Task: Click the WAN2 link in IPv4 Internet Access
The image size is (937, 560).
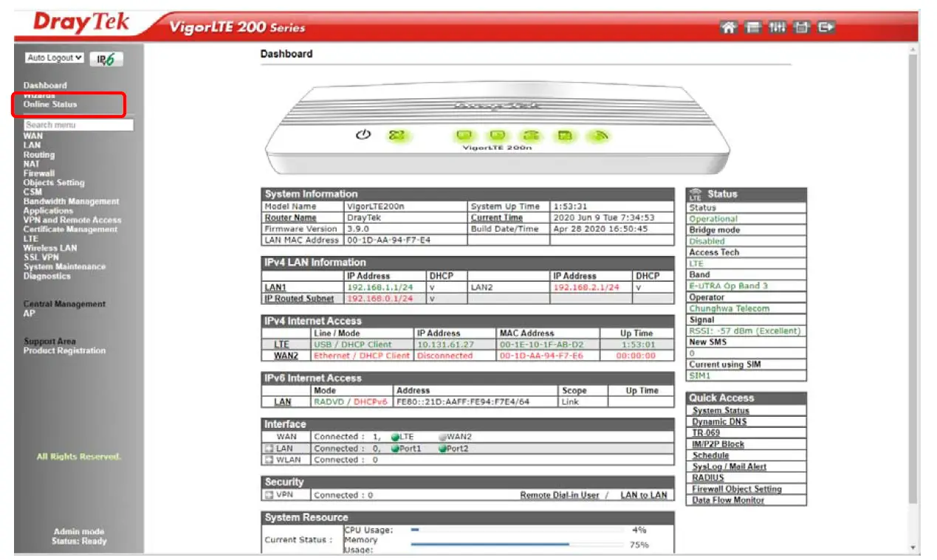Action: tap(286, 356)
